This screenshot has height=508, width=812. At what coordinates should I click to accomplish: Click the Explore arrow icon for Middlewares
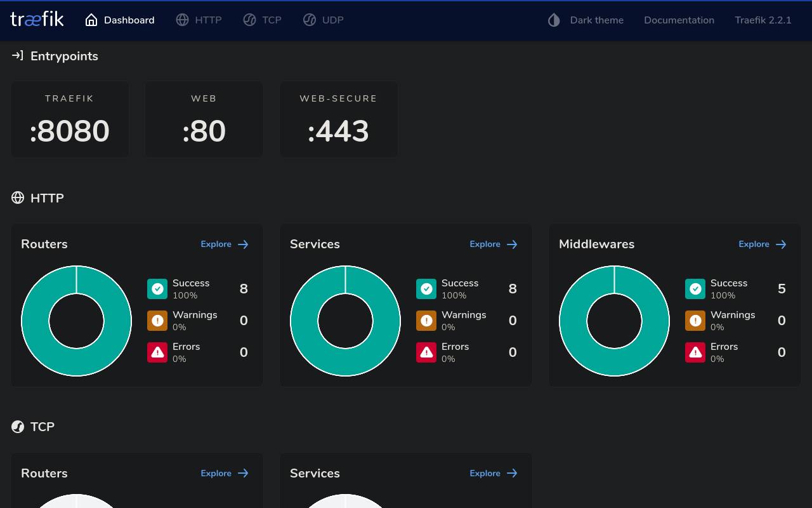click(x=781, y=244)
